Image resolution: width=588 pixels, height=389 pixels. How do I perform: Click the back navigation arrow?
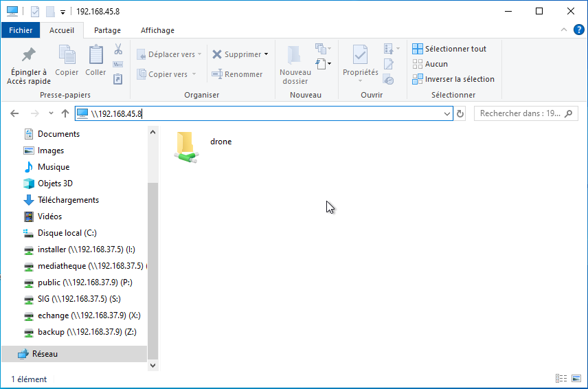14,113
